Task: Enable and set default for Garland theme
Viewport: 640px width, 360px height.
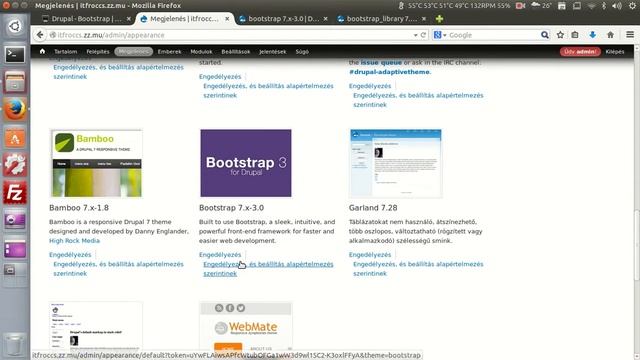Action: [418, 269]
